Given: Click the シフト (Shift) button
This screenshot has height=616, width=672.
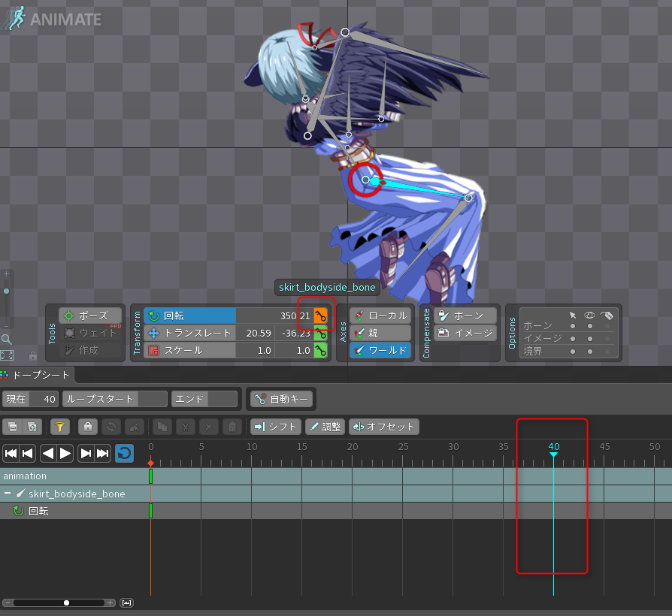Looking at the screenshot, I should 276,427.
